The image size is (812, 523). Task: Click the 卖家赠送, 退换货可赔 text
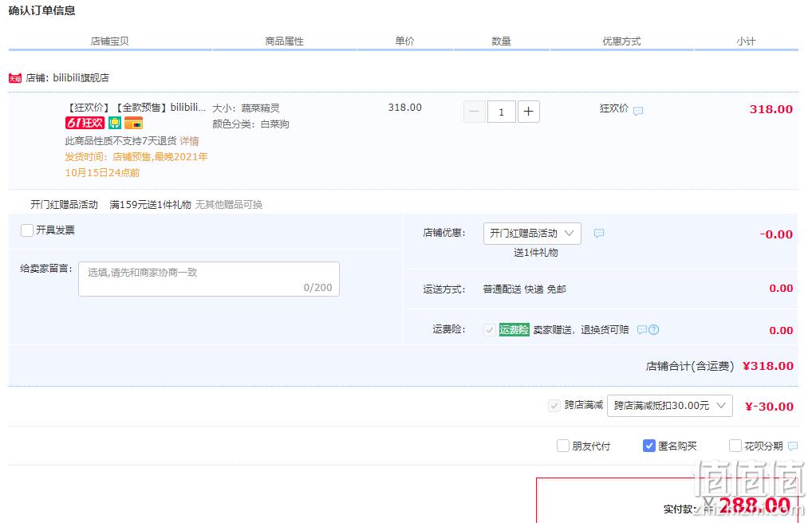click(581, 330)
